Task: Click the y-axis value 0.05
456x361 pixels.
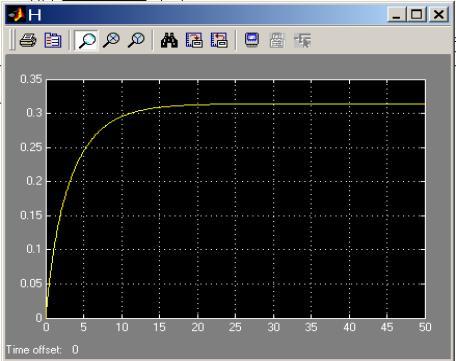Action: 31,283
